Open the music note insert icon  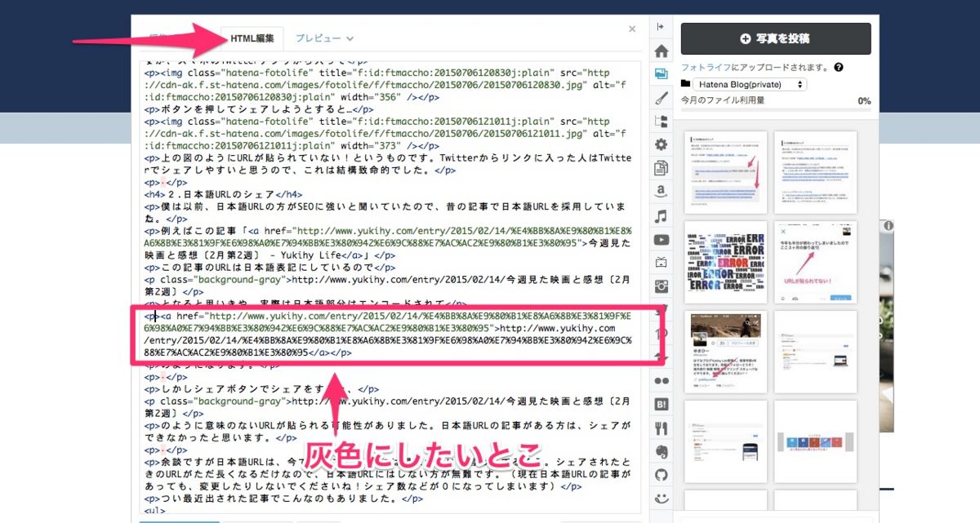tap(661, 216)
